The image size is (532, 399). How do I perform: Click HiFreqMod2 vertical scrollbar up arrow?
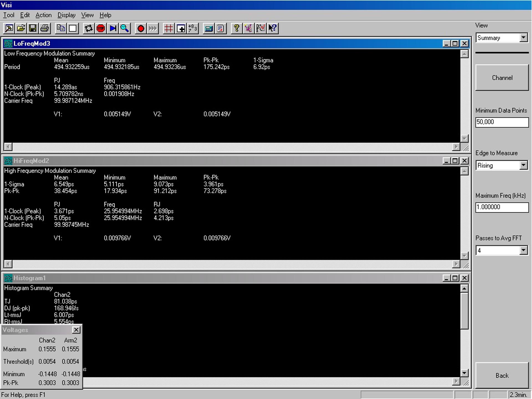click(464, 171)
